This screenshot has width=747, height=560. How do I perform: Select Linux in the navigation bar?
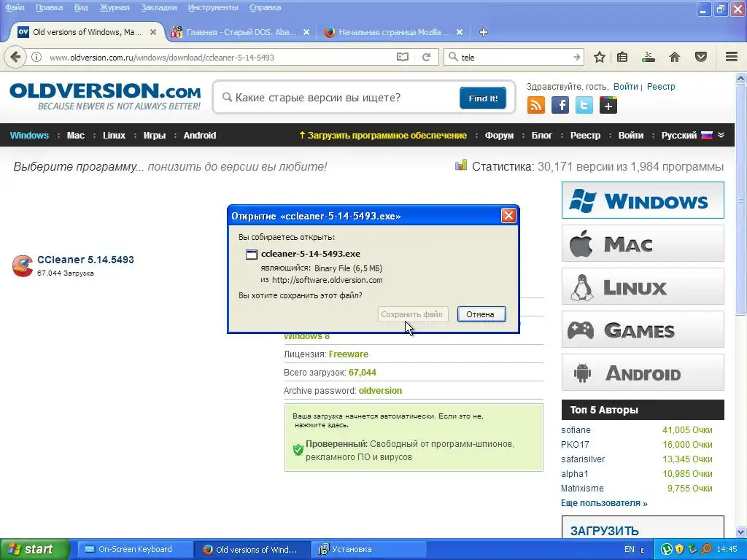(x=114, y=135)
